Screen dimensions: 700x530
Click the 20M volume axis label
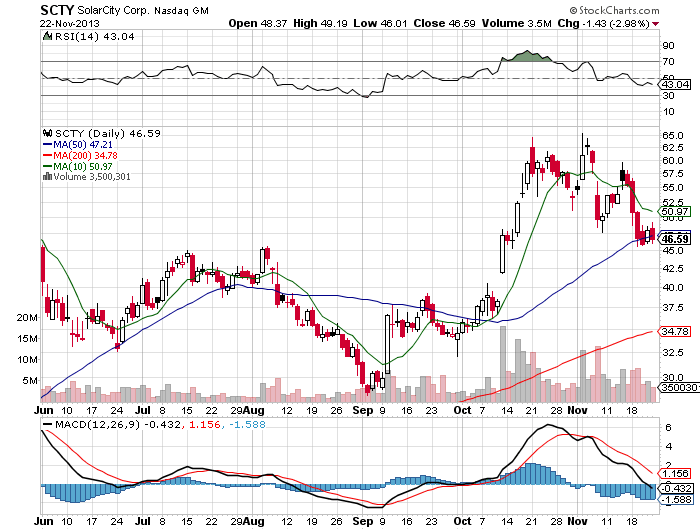point(27,318)
